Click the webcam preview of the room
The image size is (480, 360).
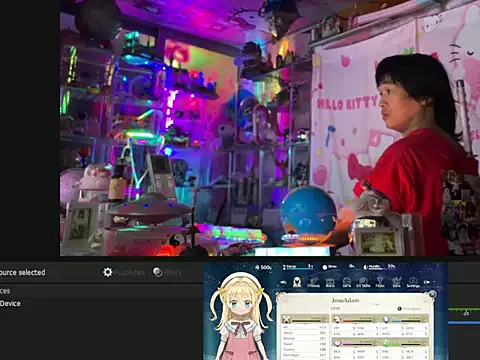click(270, 128)
